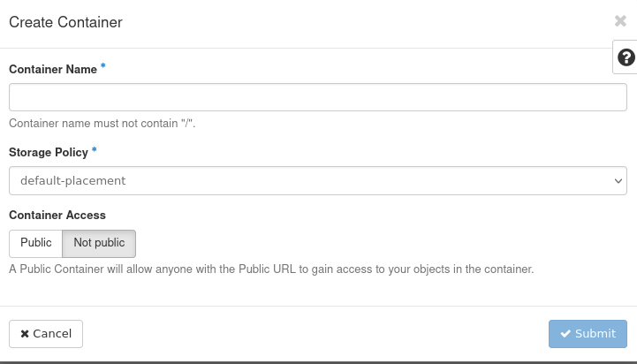Set container access to Public
The width and height of the screenshot is (637, 364).
[x=36, y=243]
